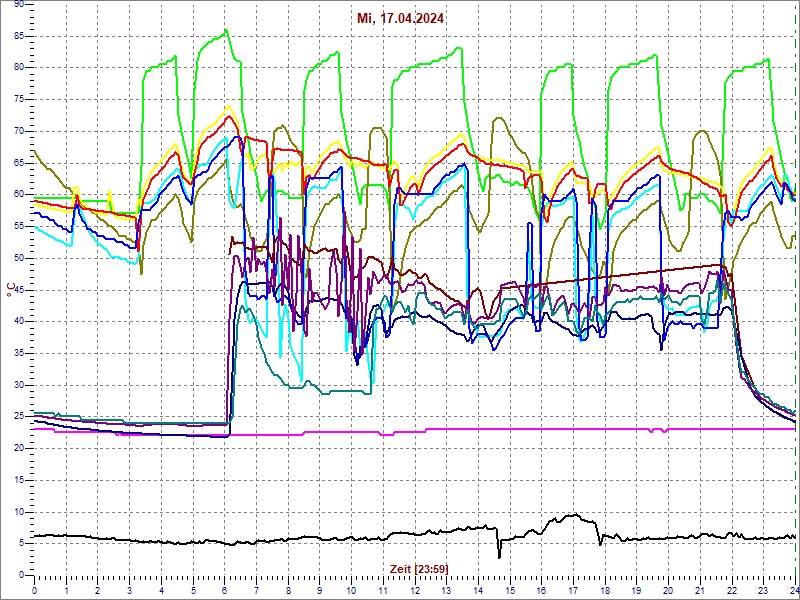Click hour 2 on the time axis

98,590
